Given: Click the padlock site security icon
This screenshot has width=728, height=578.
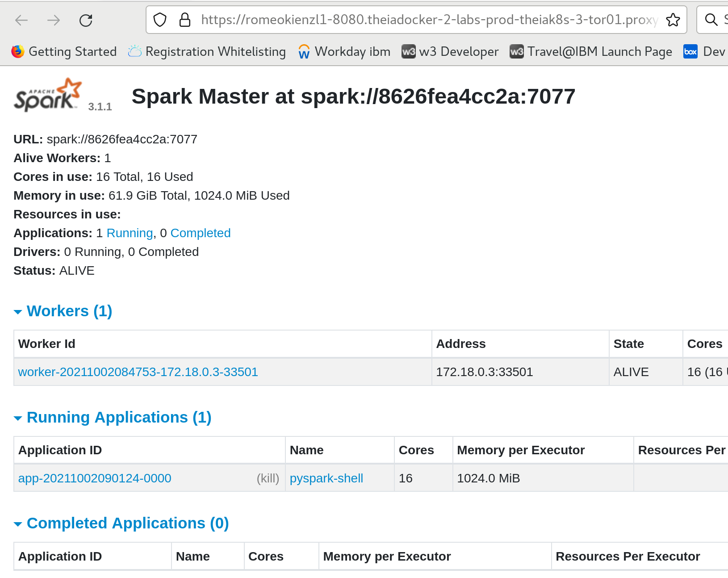Looking at the screenshot, I should tap(184, 20).
